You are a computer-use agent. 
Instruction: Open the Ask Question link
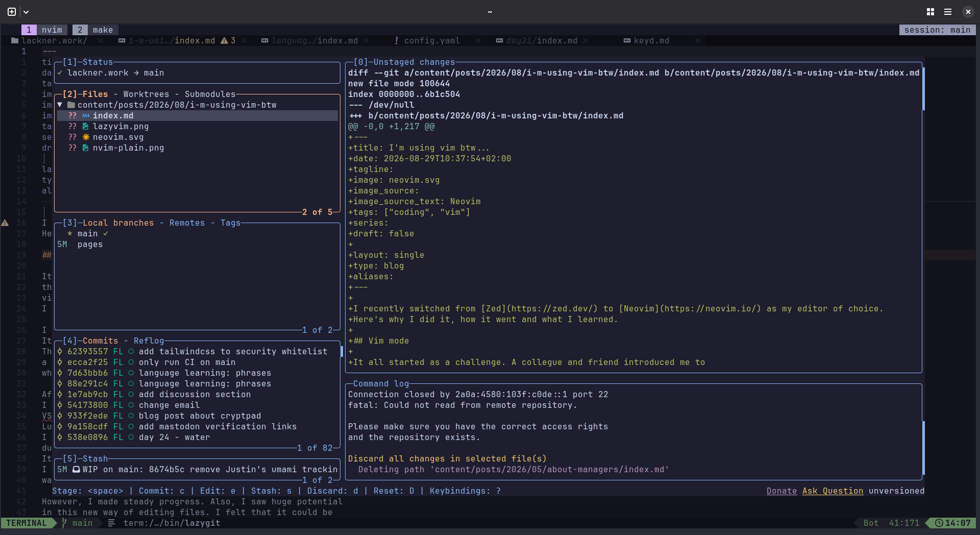click(832, 491)
